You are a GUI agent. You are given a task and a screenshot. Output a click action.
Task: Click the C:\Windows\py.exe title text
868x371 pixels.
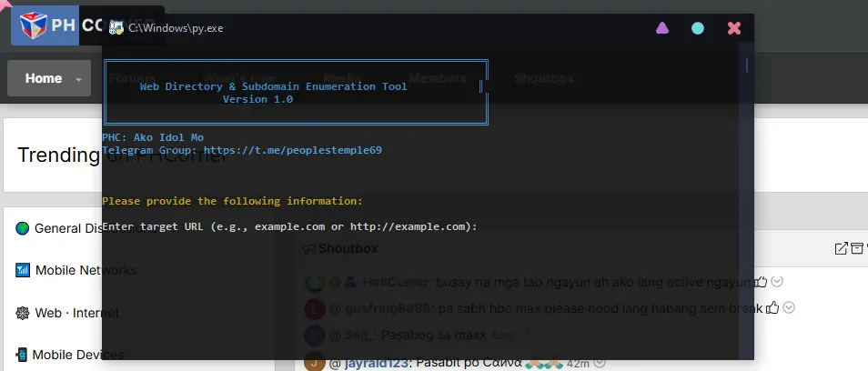[176, 28]
